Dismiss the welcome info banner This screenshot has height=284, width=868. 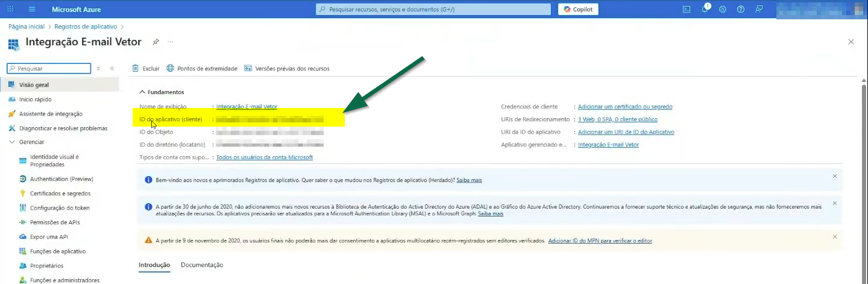(835, 176)
